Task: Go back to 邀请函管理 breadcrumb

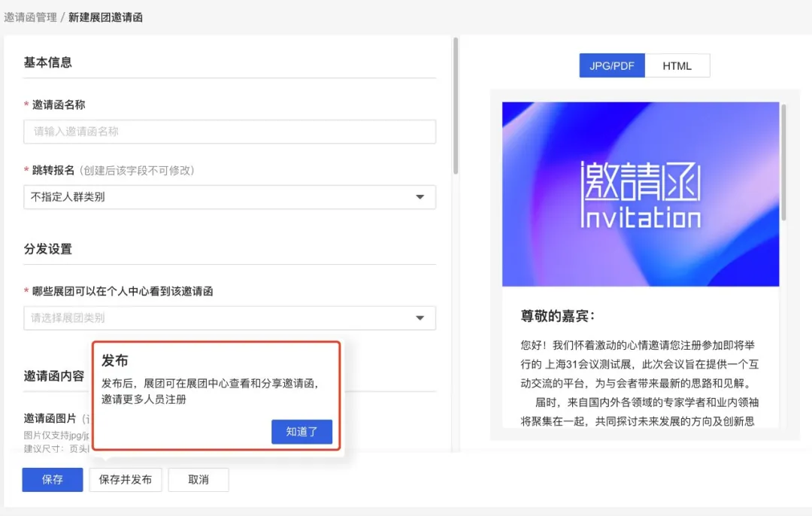Action: 30,17
